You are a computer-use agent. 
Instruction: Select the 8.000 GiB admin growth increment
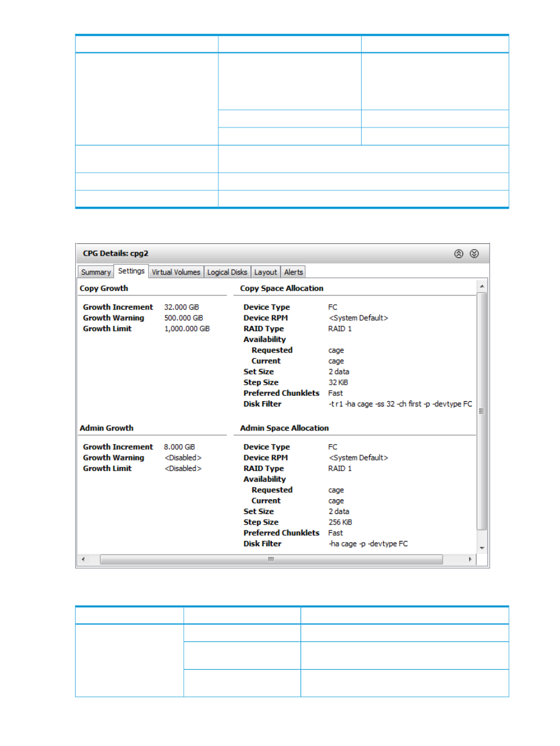[x=180, y=447]
